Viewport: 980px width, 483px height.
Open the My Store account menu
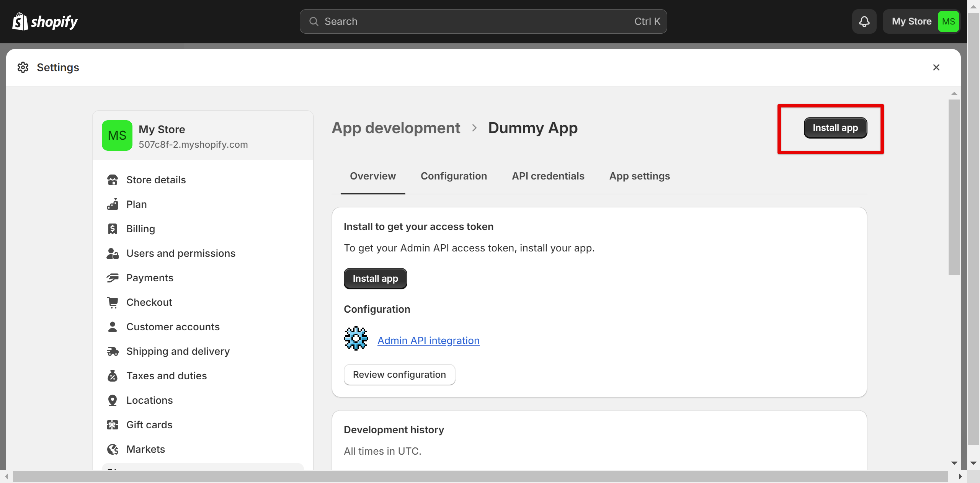click(921, 21)
